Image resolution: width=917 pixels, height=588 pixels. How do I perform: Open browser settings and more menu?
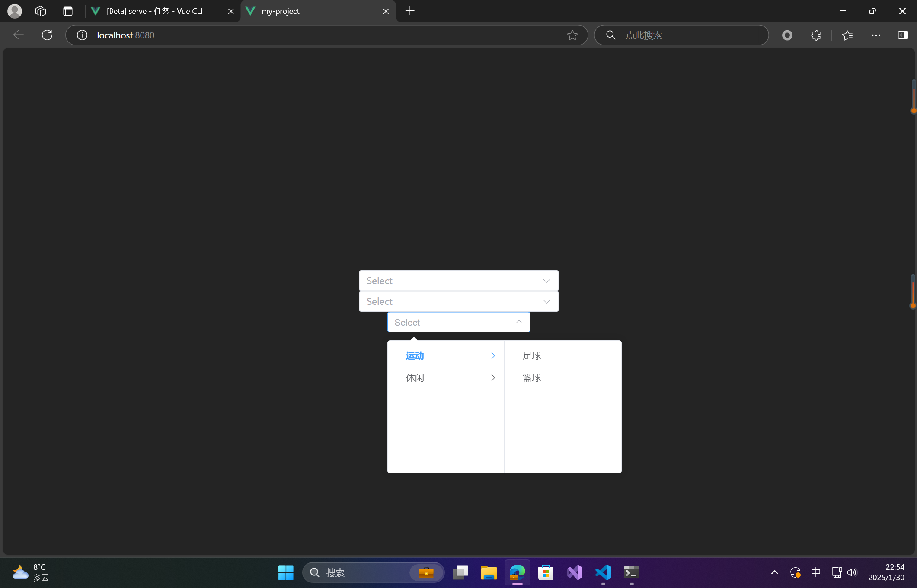876,35
